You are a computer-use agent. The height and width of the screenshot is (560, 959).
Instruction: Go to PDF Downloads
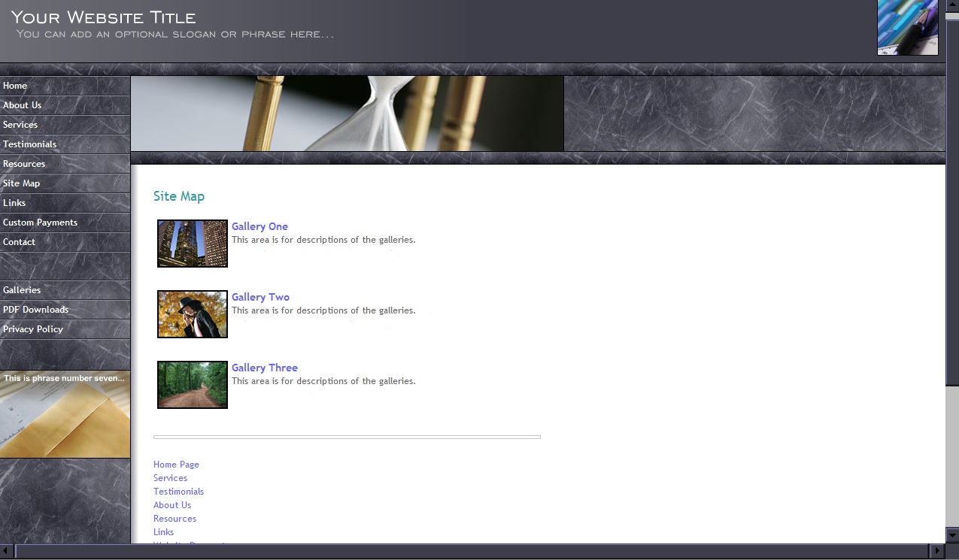click(x=65, y=310)
